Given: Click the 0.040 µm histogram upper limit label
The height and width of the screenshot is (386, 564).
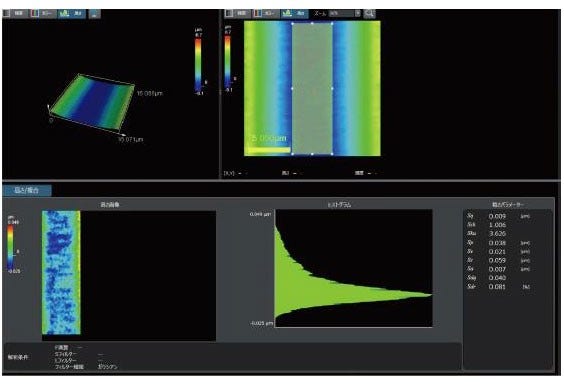Looking at the screenshot, I should [x=260, y=214].
